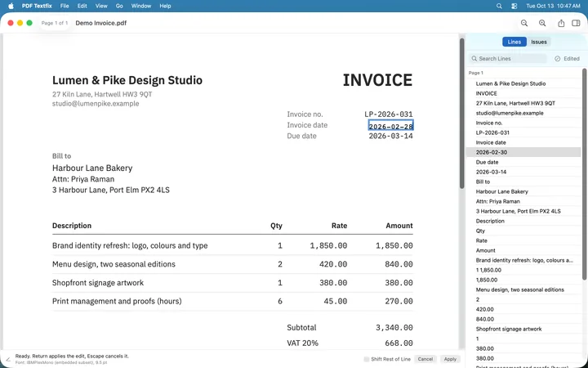Click the Lines sidebar scrollbar

pyautogui.click(x=585, y=173)
